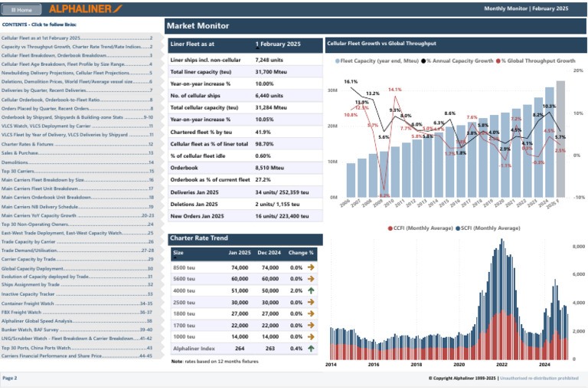Open Ships Assignment by Trade link

coord(77,284)
